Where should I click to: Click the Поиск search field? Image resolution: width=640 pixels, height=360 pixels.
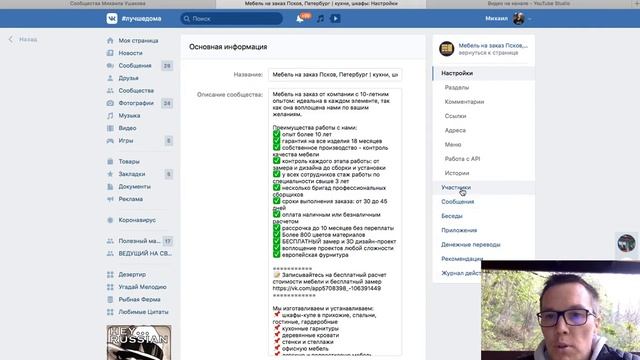point(231,18)
